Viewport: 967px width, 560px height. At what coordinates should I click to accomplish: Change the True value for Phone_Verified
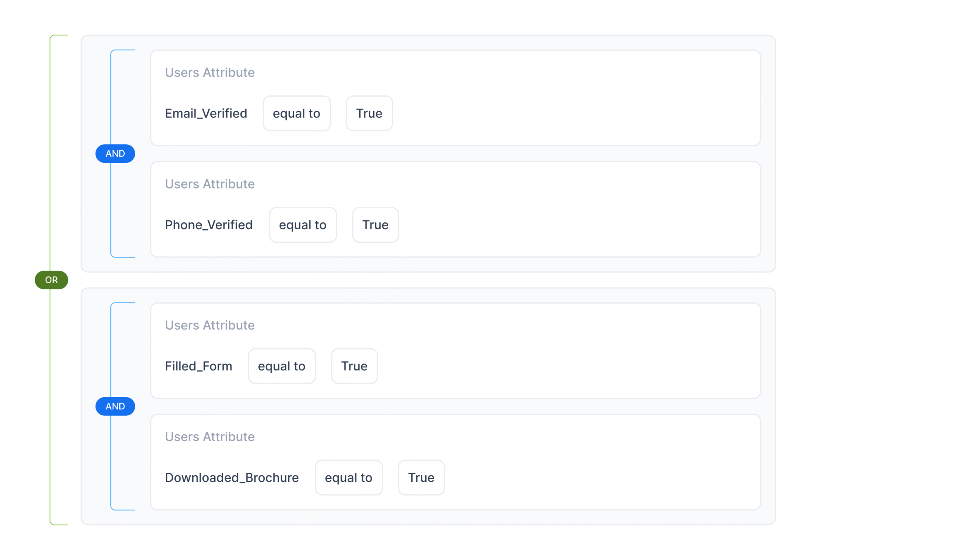coord(375,225)
